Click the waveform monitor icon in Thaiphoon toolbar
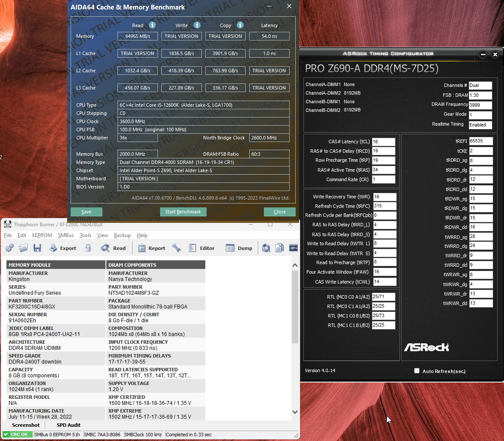Screen dimensions: 504x441 point(294,248)
